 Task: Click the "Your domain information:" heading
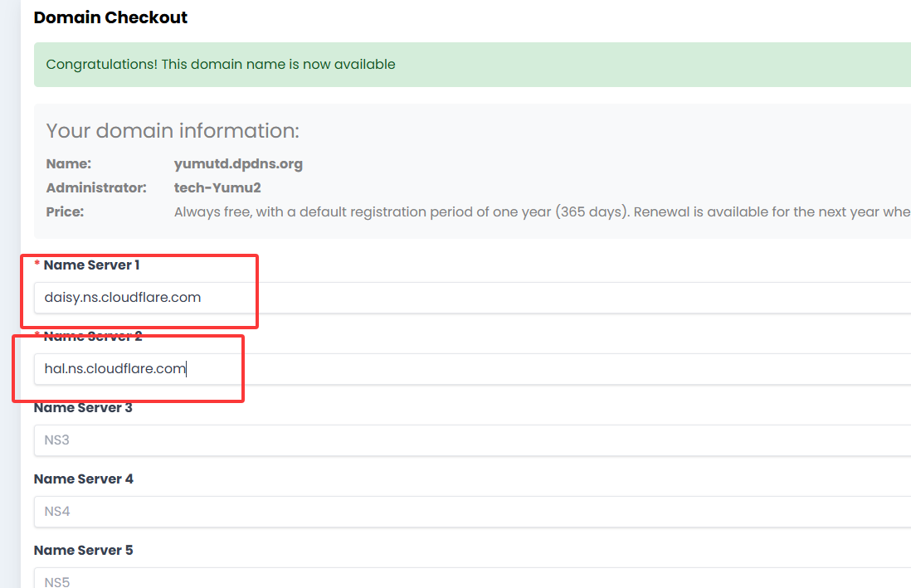(x=173, y=131)
